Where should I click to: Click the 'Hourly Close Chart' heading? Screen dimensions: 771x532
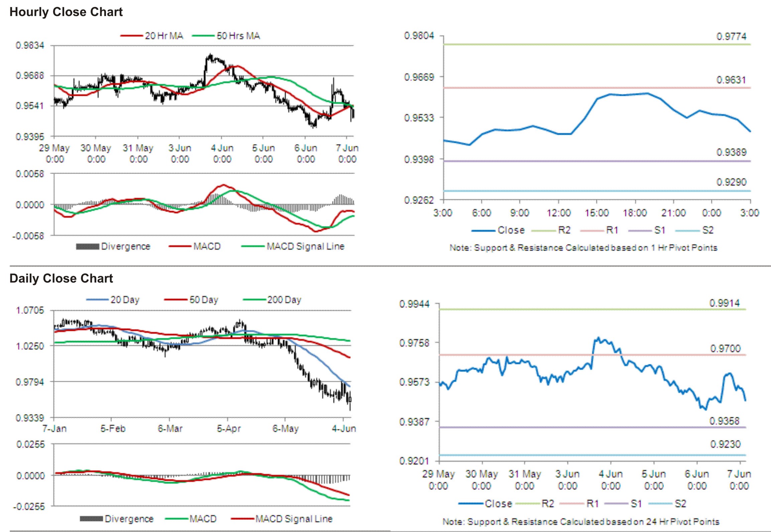(66, 12)
